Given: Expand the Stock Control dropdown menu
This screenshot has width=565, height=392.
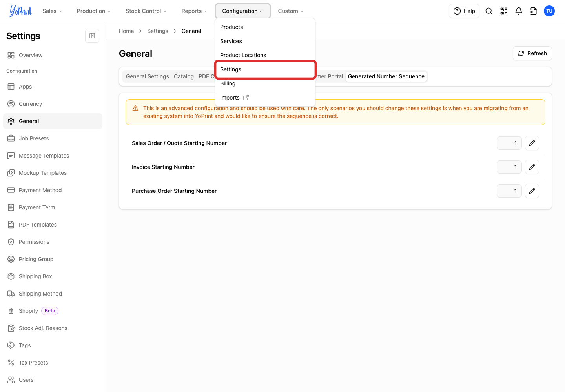Looking at the screenshot, I should (x=146, y=11).
